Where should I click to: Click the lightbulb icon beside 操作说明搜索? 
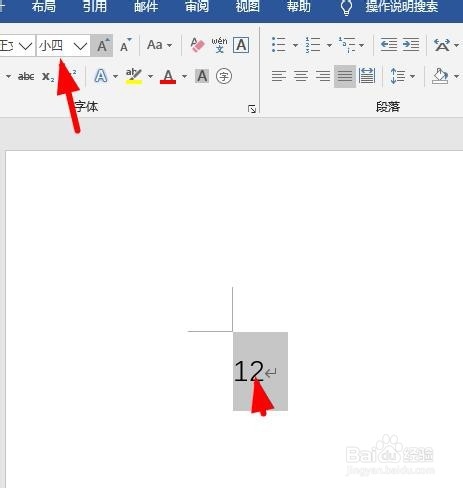pyautogui.click(x=347, y=7)
